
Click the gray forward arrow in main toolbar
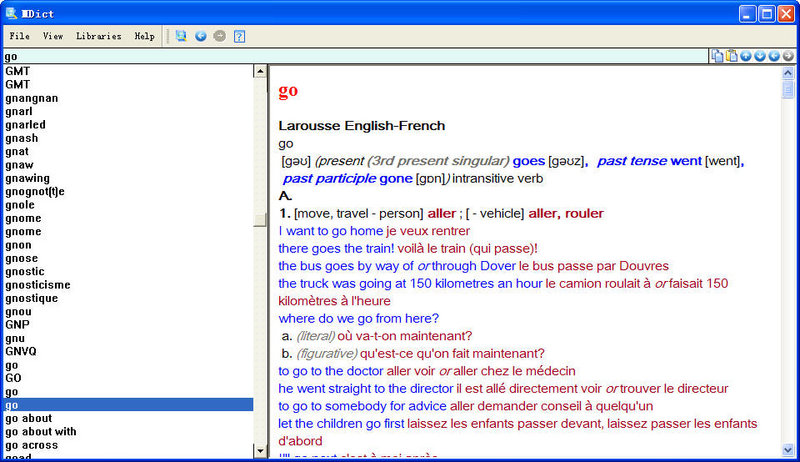click(219, 36)
